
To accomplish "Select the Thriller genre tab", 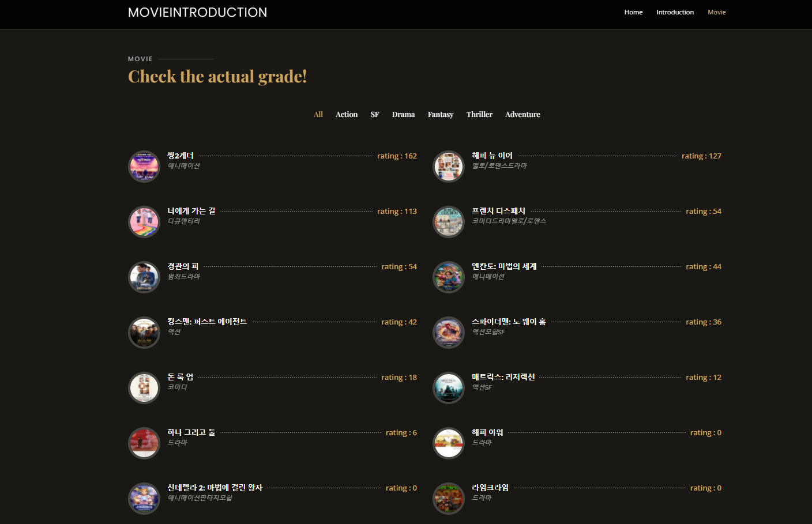I will click(x=479, y=114).
